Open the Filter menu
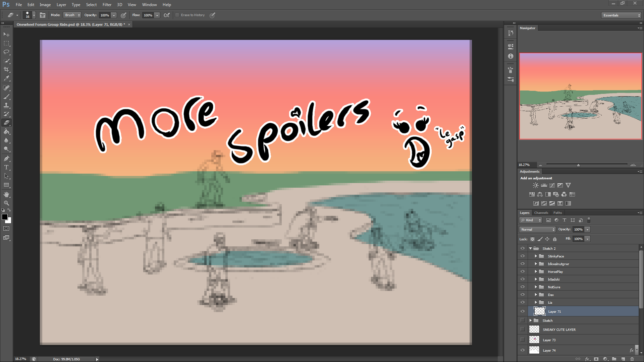 pyautogui.click(x=107, y=5)
